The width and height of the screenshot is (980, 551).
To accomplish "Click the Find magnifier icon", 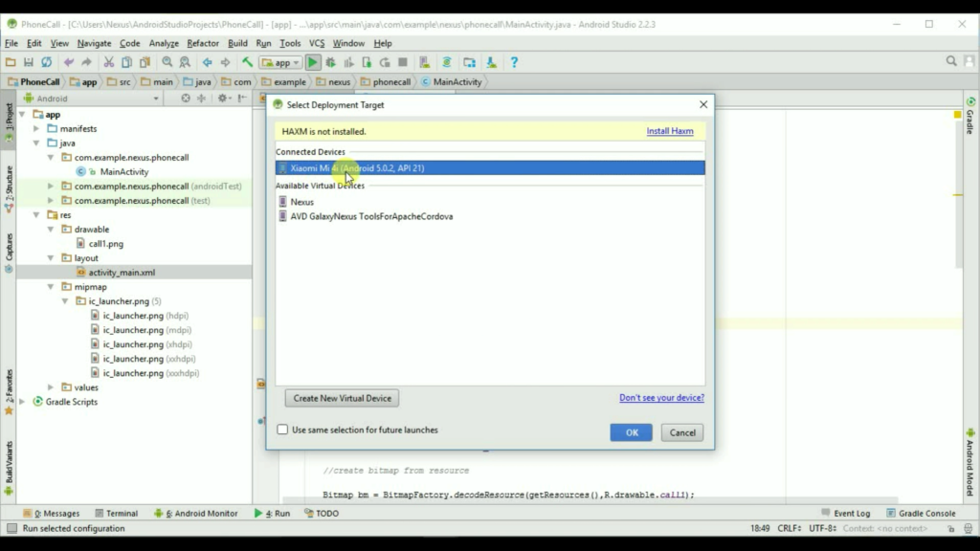I will [x=167, y=62].
